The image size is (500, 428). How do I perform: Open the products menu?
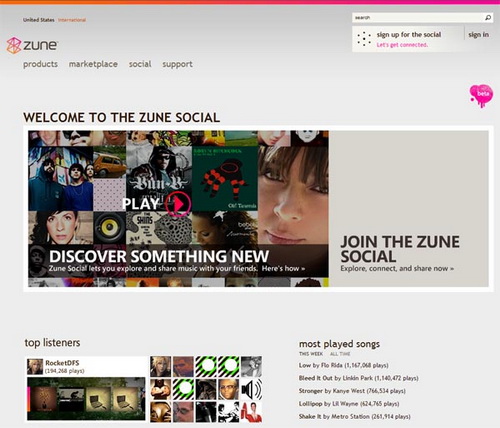click(x=40, y=64)
